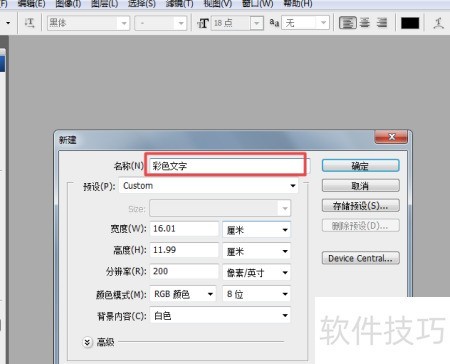Open the 帮助(H) menu
This screenshot has width=450, height=364.
click(x=298, y=4)
